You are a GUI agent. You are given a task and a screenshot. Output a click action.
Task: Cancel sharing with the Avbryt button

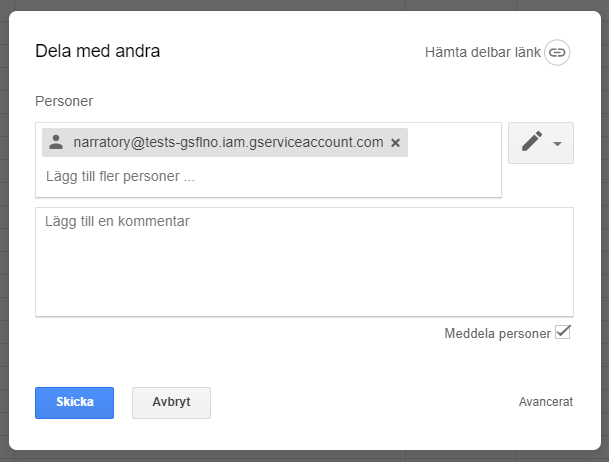coord(171,402)
